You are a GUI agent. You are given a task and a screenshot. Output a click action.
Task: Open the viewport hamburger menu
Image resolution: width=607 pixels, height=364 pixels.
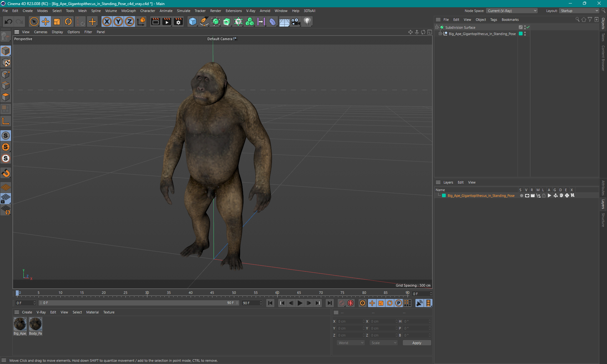tap(17, 32)
